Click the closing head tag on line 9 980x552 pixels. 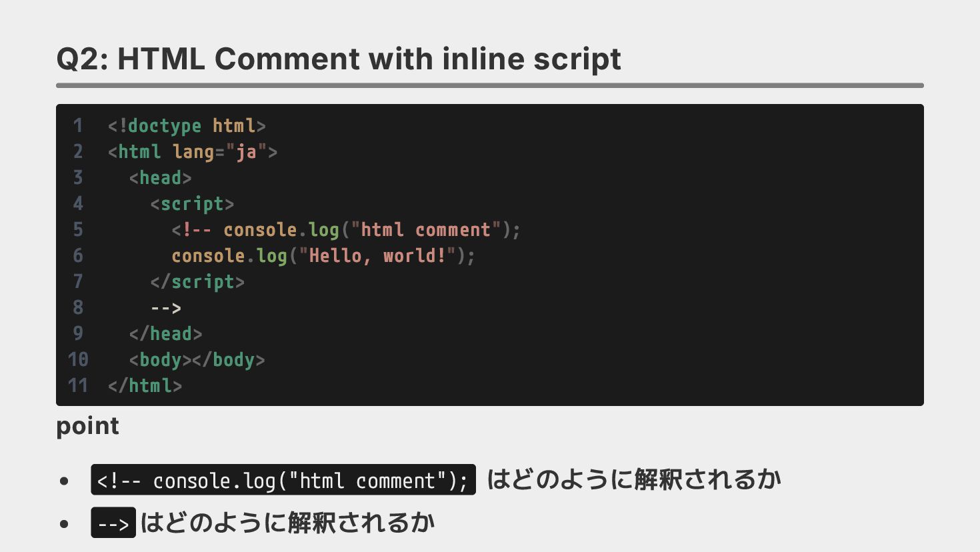click(165, 334)
